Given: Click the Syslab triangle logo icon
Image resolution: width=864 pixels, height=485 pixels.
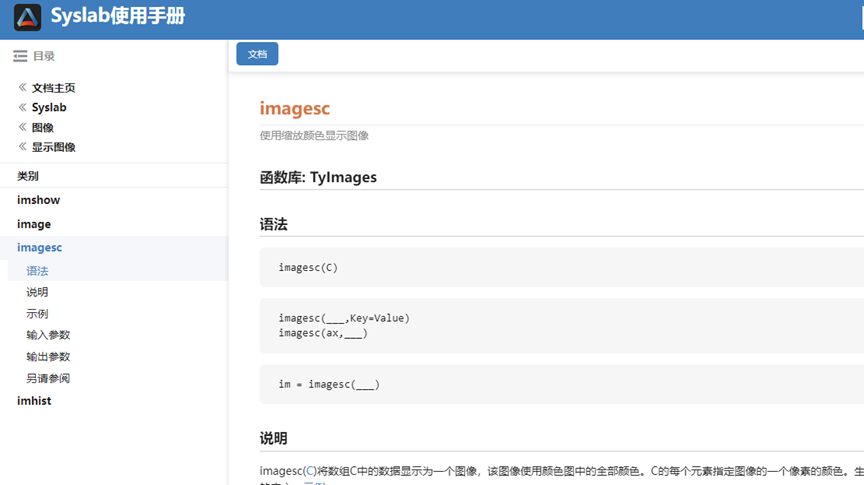Looking at the screenshot, I should tap(28, 17).
